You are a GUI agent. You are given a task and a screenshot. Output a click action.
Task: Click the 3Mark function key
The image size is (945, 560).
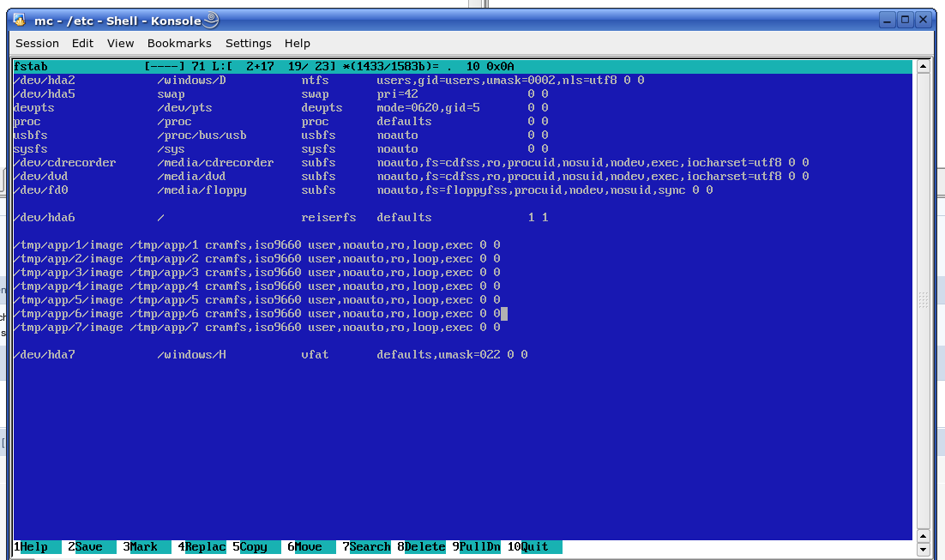click(x=147, y=547)
